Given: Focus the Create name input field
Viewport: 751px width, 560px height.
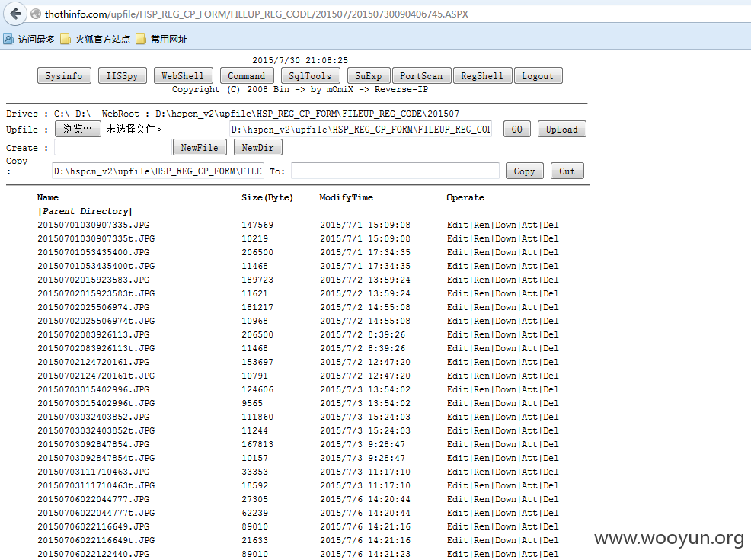Looking at the screenshot, I should click(x=113, y=148).
